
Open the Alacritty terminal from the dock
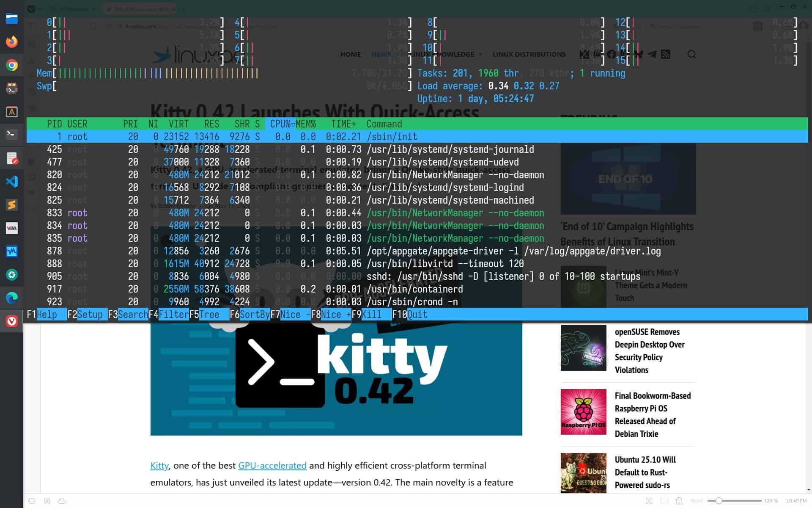(x=11, y=112)
